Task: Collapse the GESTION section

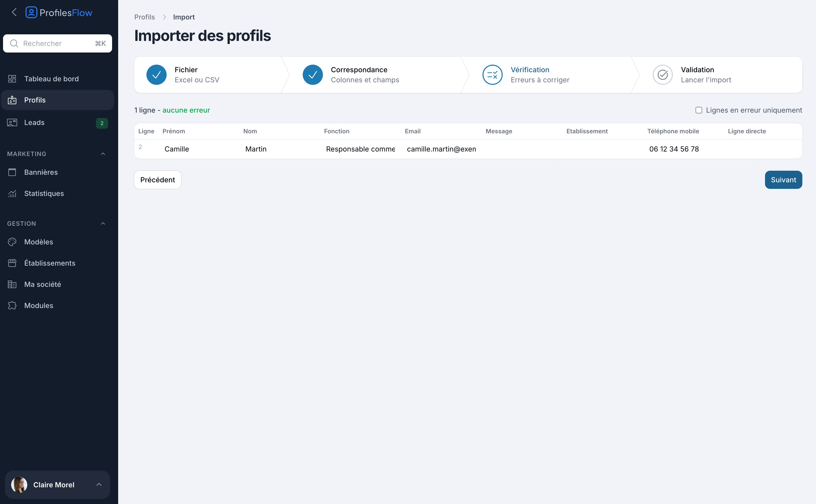Action: point(103,223)
